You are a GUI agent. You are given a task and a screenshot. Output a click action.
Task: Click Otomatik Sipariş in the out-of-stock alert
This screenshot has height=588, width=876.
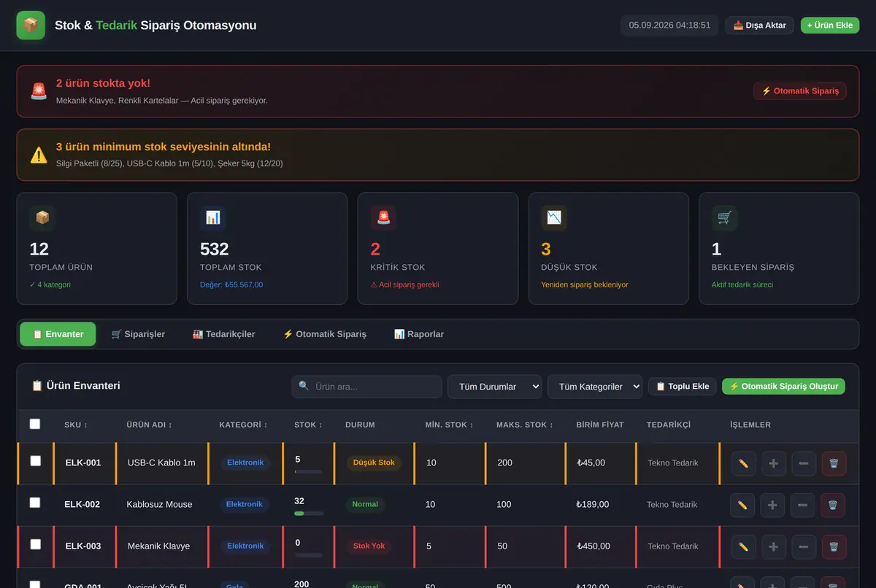[800, 91]
